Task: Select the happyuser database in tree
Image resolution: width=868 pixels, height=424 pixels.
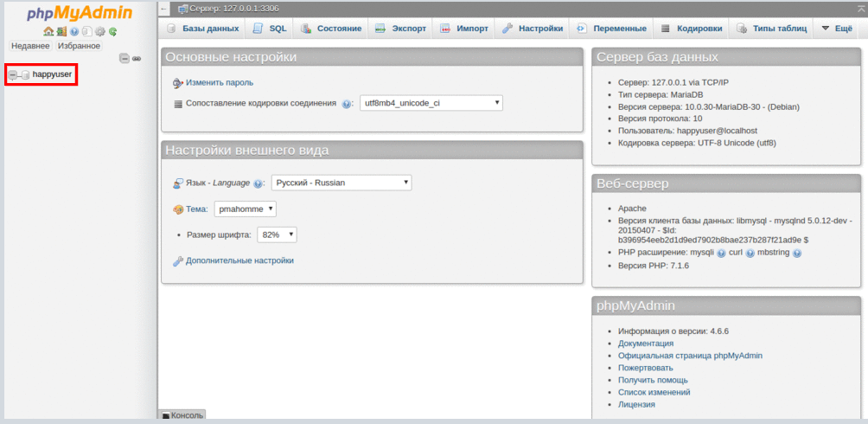Action: (x=52, y=74)
